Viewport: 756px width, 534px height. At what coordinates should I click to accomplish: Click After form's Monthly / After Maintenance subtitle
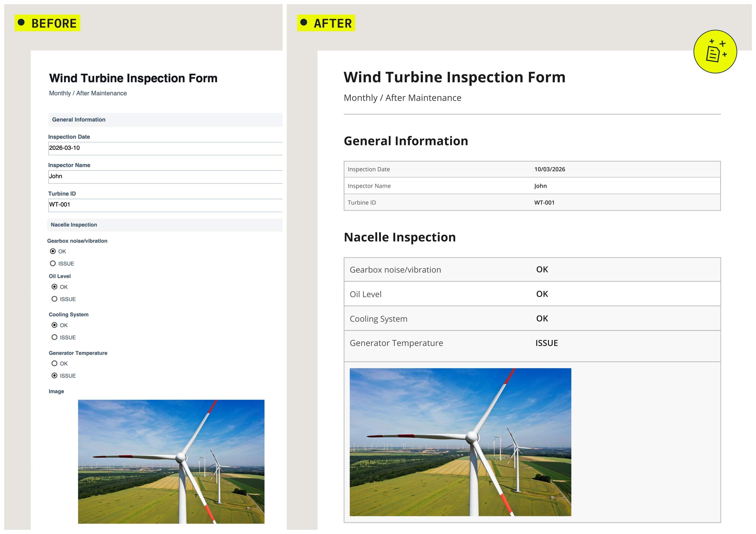pos(402,98)
